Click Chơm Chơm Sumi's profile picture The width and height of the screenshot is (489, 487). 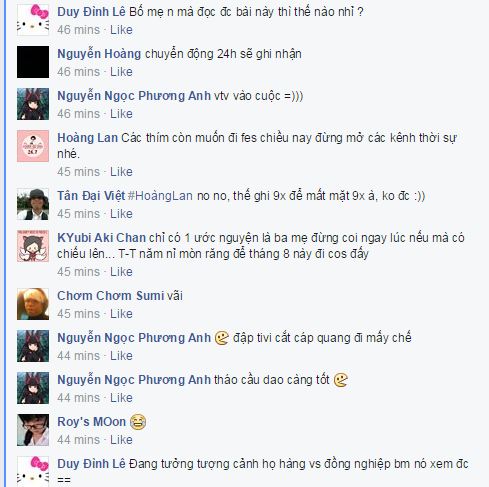click(x=33, y=304)
